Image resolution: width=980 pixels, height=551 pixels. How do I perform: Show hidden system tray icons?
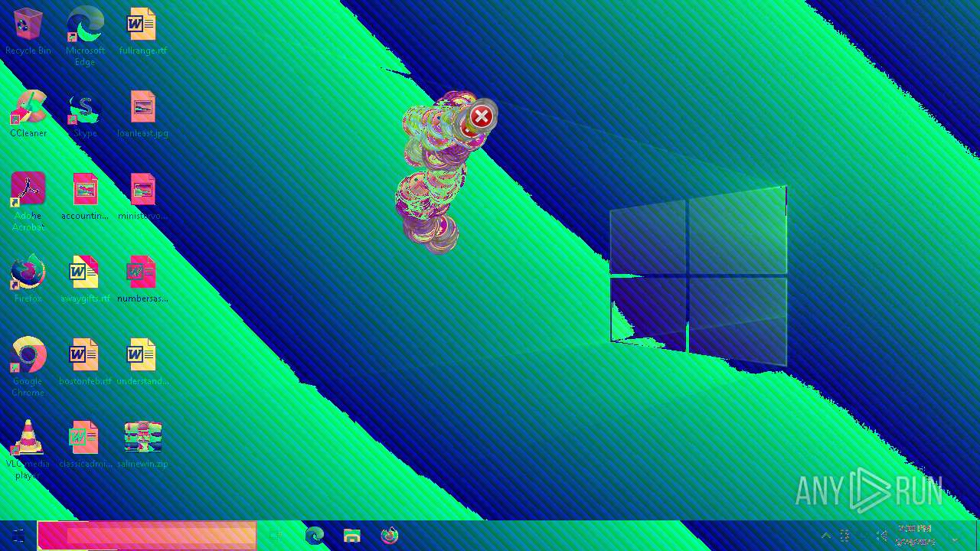[x=826, y=536]
